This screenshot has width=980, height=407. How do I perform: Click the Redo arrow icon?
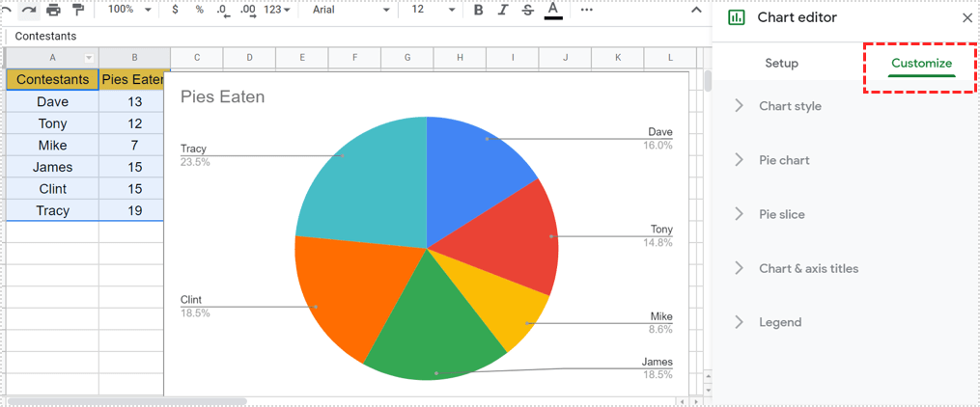point(29,10)
